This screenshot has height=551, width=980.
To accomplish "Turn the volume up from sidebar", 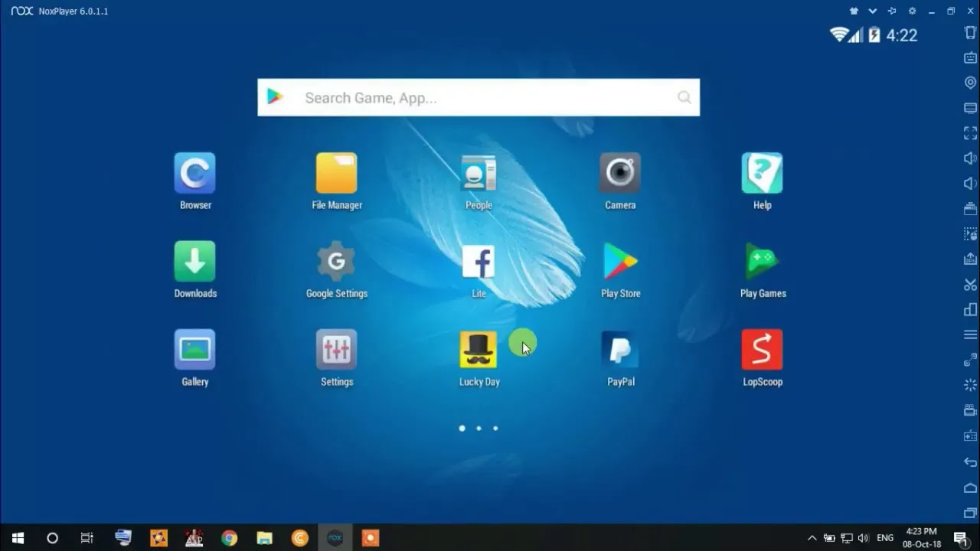I will (x=970, y=158).
